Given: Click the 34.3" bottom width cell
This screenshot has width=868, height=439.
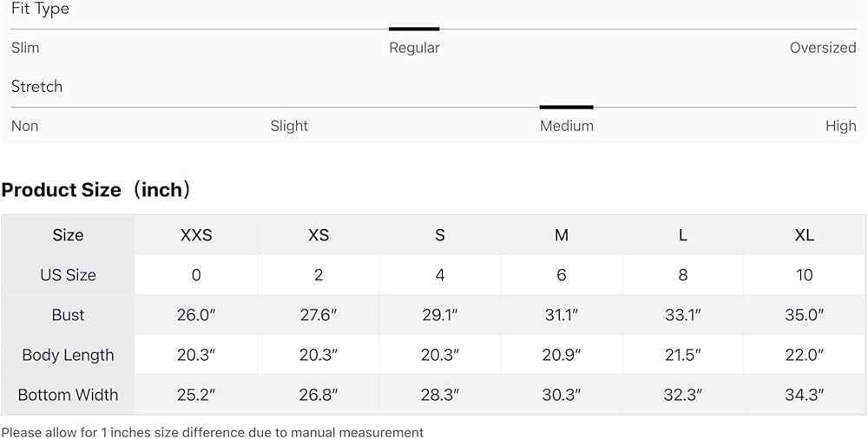Looking at the screenshot, I should [x=805, y=395].
